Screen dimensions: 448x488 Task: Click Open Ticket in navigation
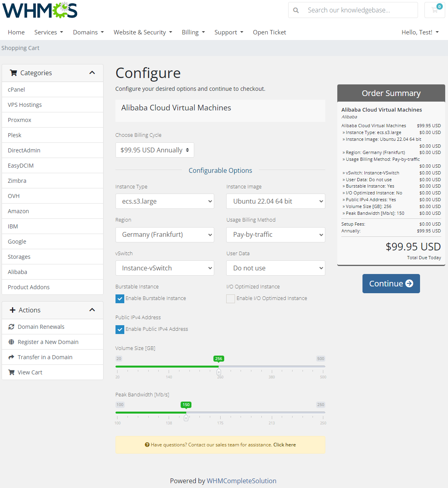tap(269, 32)
